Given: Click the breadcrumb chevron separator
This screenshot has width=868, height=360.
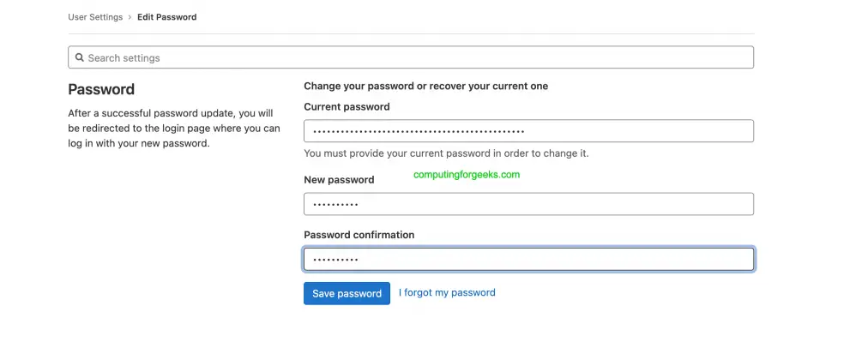Looking at the screenshot, I should point(130,17).
